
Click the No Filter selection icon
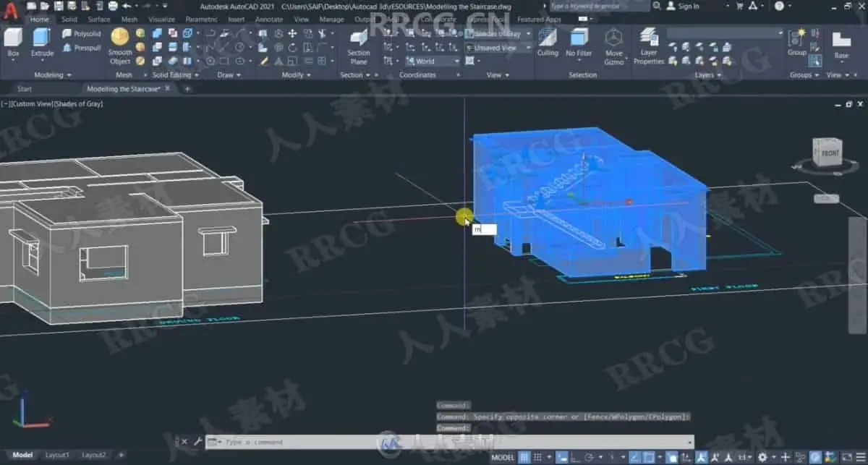[579, 42]
